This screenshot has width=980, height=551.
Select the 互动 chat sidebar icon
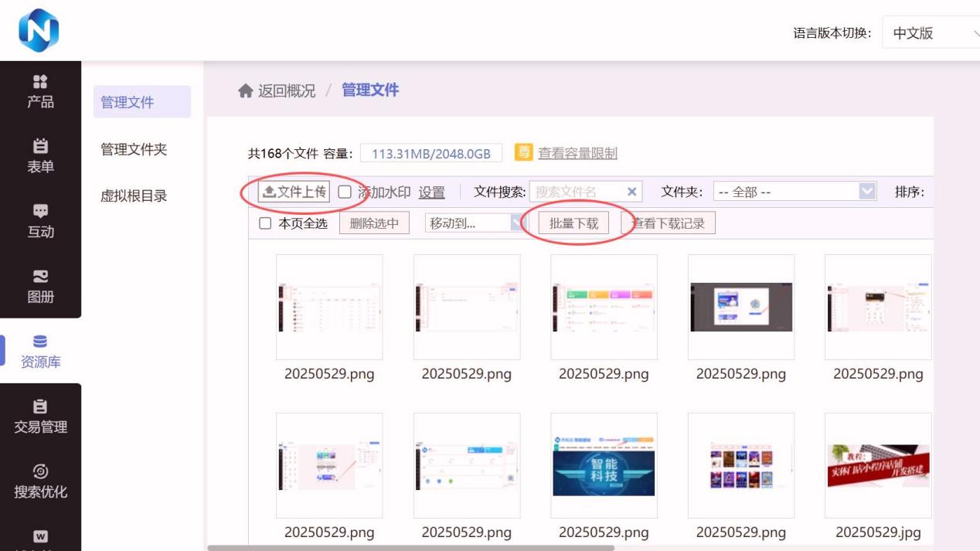pyautogui.click(x=40, y=211)
